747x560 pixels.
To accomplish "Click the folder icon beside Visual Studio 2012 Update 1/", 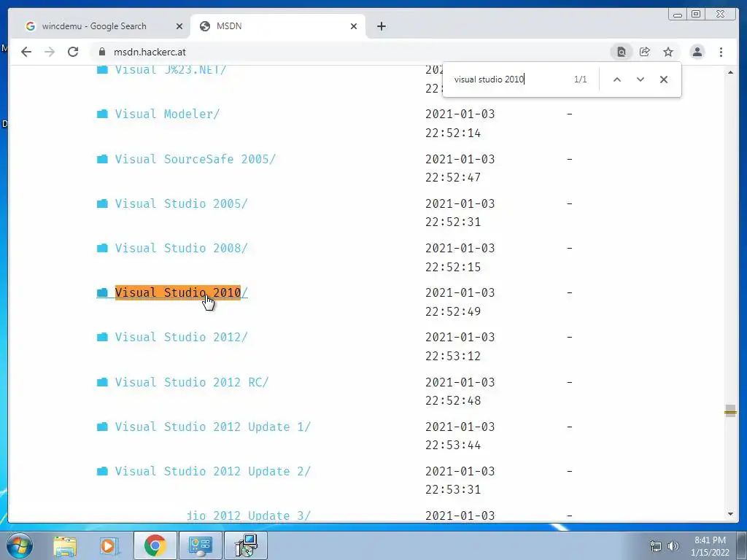I will point(102,427).
